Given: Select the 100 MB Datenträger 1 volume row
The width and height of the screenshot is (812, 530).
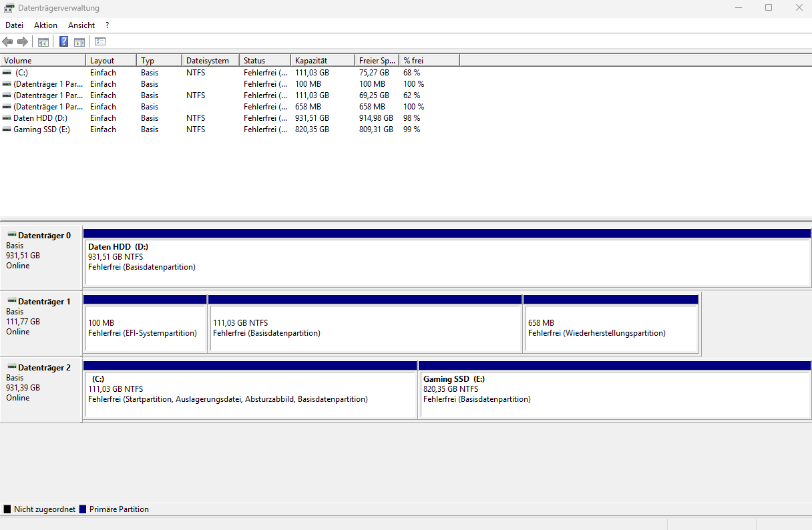Looking at the screenshot, I should click(230, 84).
